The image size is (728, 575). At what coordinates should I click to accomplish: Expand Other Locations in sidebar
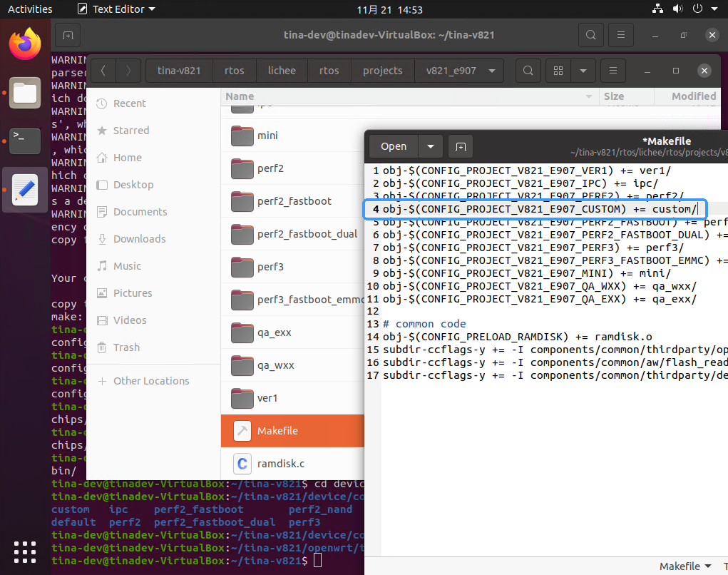(150, 381)
